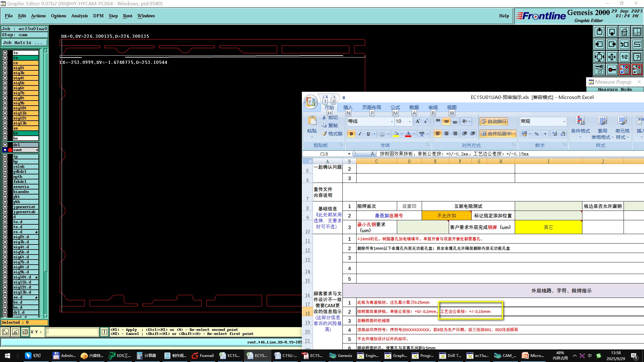Click the X Y coordinate input field
This screenshot has height=362, width=644.
pos(72,332)
